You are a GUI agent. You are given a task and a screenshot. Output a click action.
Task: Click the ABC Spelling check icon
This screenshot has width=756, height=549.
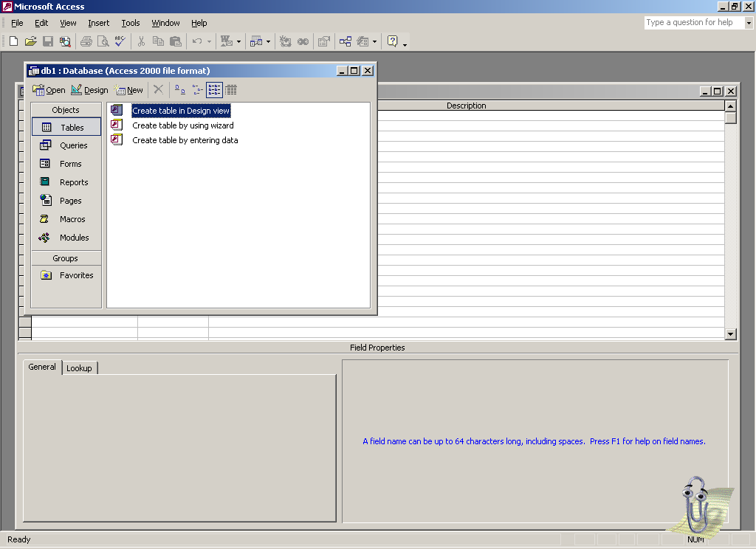coord(120,41)
